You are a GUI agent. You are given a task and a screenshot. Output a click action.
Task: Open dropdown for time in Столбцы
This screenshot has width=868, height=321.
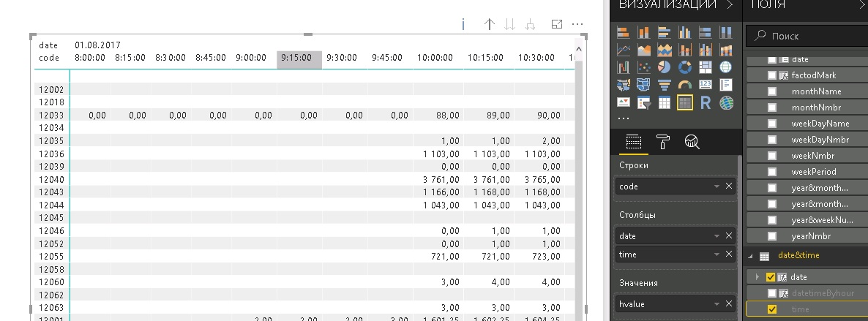pos(717,254)
